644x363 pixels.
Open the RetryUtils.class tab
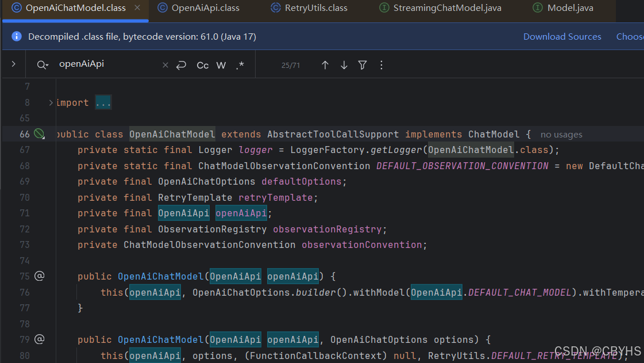(x=309, y=8)
